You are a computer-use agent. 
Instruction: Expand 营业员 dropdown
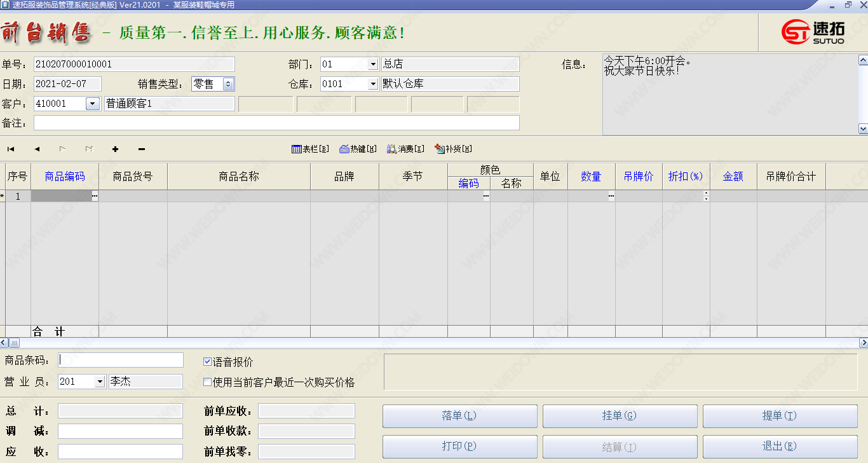100,382
